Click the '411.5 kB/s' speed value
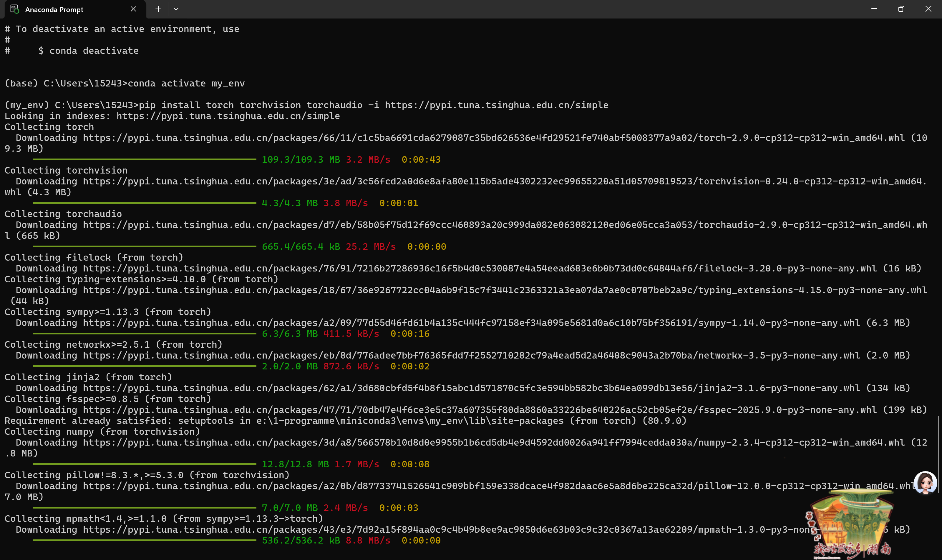 tap(351, 334)
